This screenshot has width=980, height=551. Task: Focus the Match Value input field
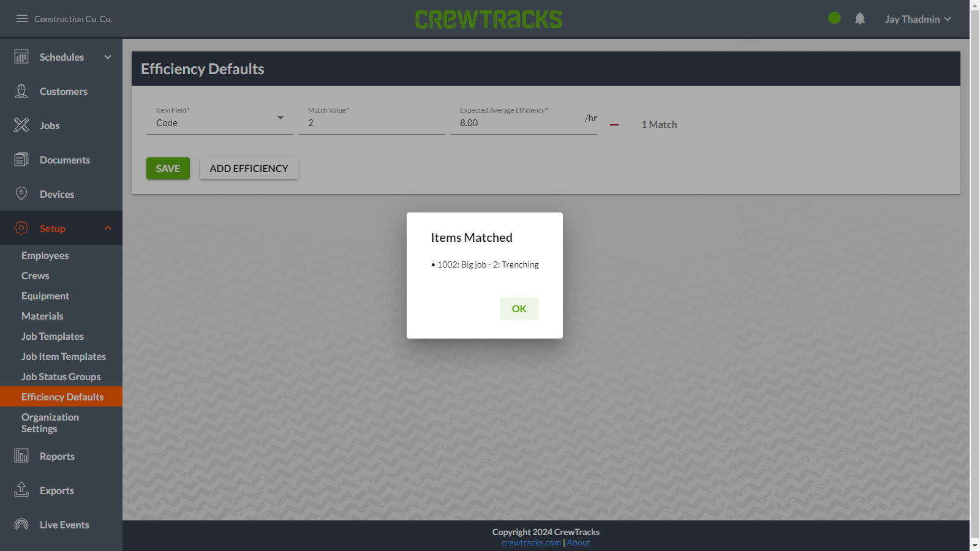click(372, 122)
